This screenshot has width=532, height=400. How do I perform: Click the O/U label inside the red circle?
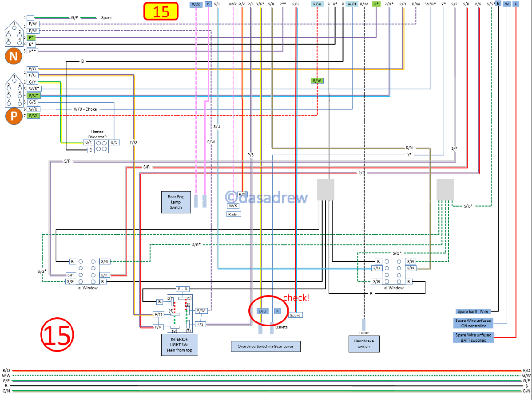click(262, 311)
